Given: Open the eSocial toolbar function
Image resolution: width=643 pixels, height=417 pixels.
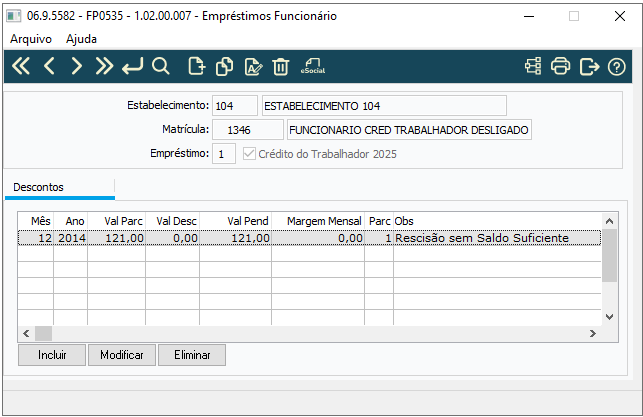Looking at the screenshot, I should [313, 66].
